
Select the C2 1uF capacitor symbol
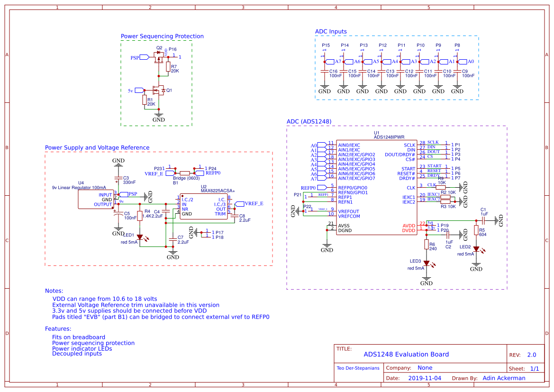[x=448, y=234]
